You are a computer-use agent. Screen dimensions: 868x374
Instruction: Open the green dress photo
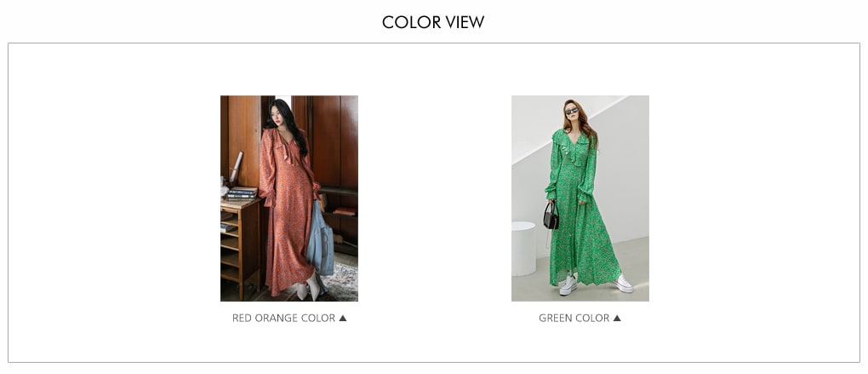tap(580, 199)
